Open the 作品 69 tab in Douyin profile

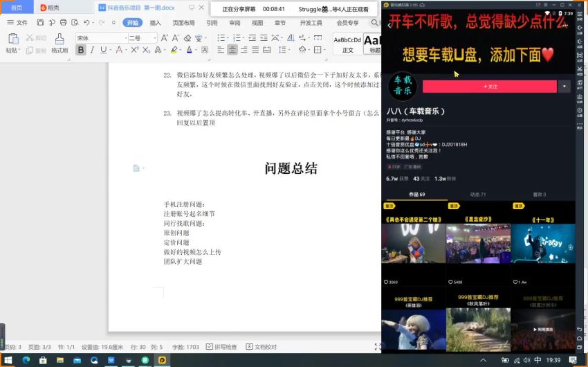[417, 195]
